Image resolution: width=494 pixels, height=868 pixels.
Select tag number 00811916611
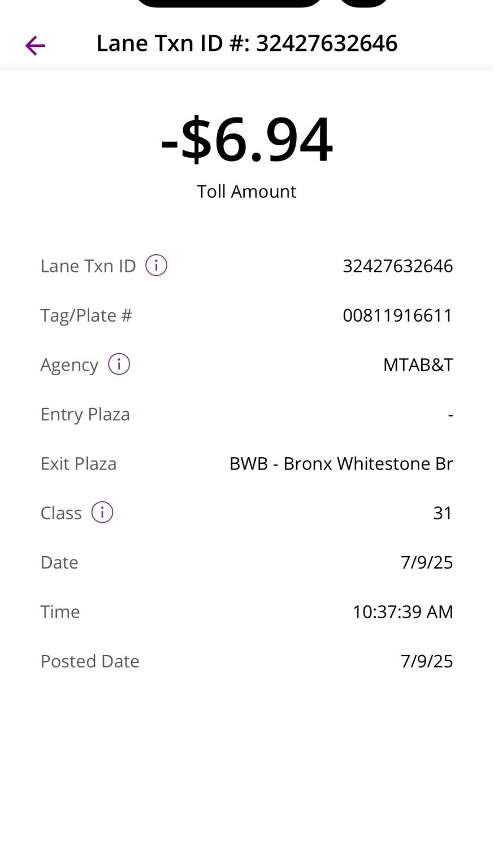point(397,315)
